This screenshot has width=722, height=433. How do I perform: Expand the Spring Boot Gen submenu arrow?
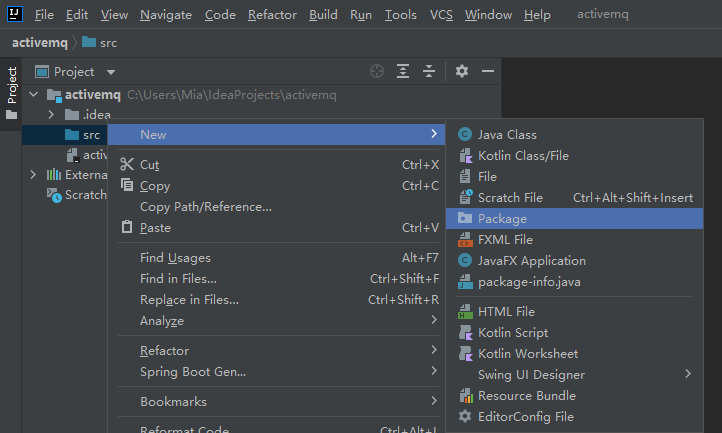tap(434, 370)
